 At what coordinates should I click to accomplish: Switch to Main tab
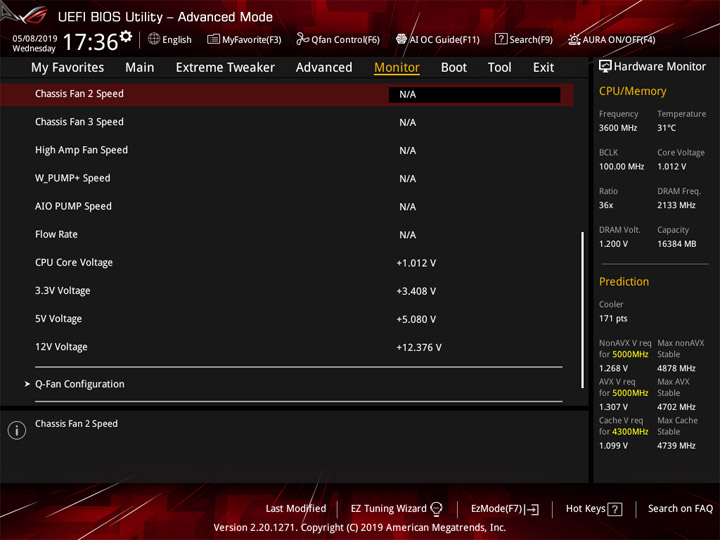(140, 68)
